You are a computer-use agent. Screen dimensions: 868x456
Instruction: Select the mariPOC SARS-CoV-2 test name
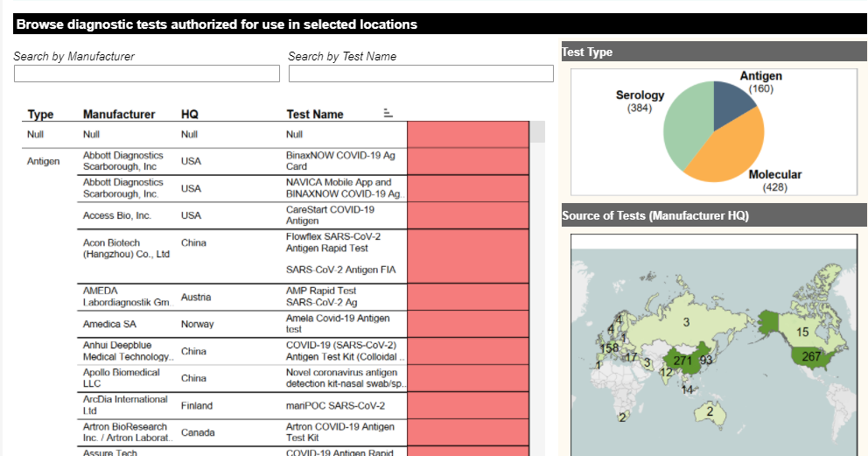tap(335, 405)
